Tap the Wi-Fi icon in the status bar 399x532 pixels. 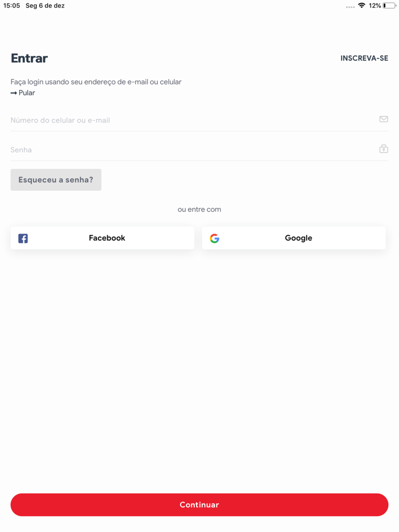361,6
